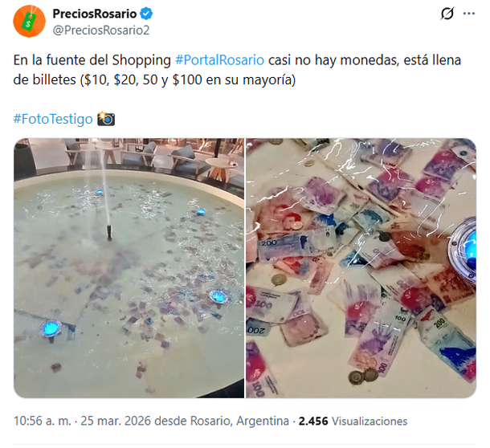Open the Grok explain-post icon
The image size is (490, 448).
[x=448, y=14]
